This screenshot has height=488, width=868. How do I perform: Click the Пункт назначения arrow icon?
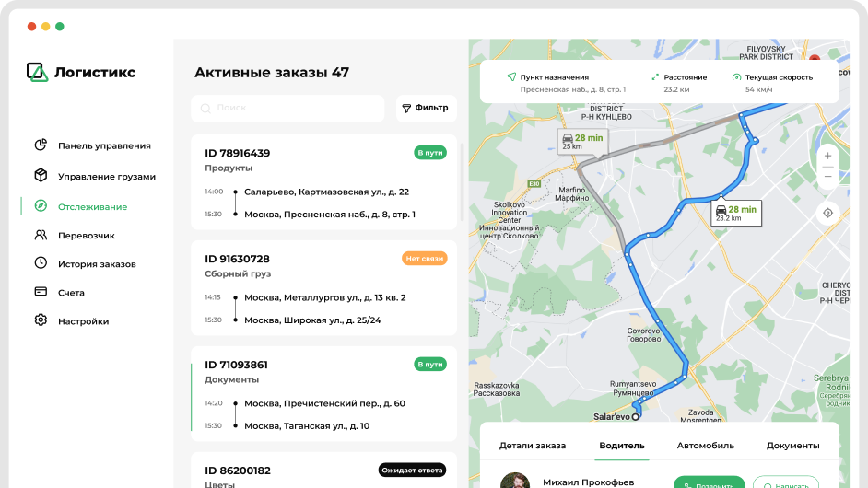point(511,77)
